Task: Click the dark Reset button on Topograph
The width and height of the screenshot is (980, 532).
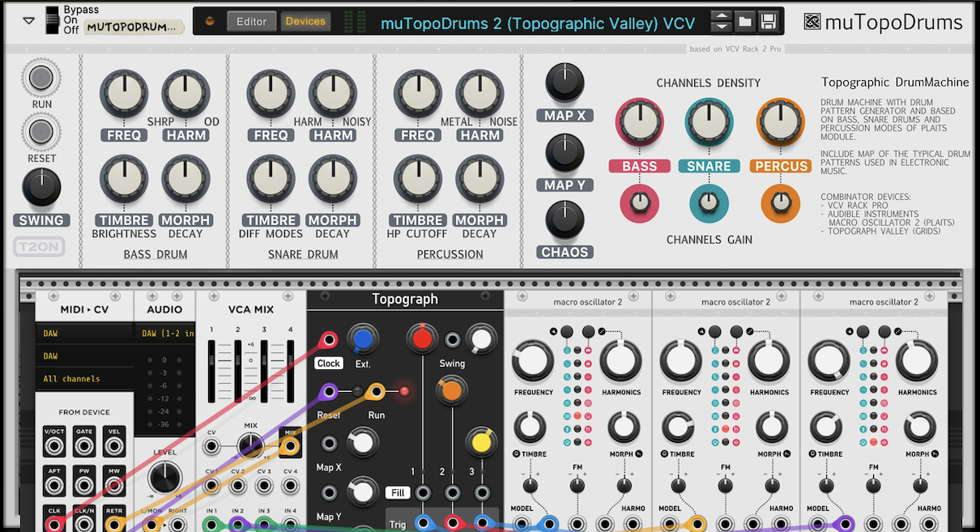Action: [357, 393]
